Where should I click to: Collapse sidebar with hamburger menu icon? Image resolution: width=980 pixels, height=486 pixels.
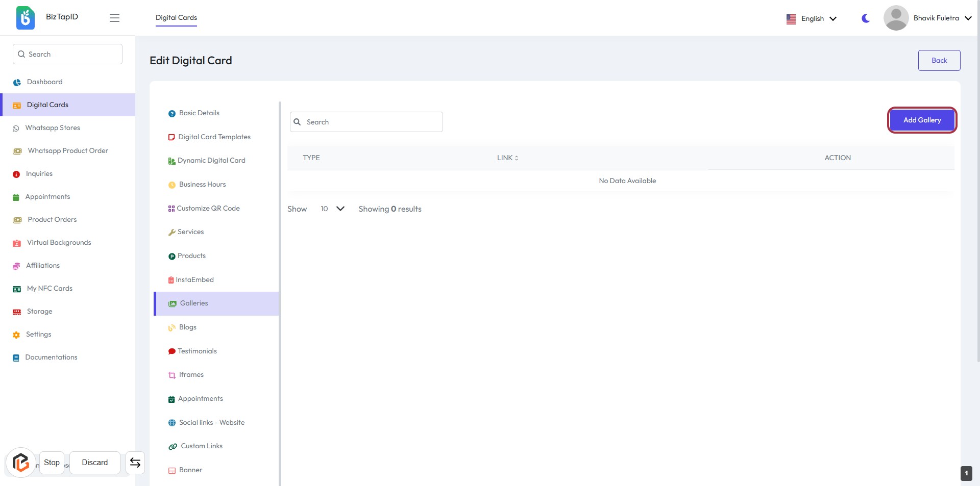pos(114,18)
